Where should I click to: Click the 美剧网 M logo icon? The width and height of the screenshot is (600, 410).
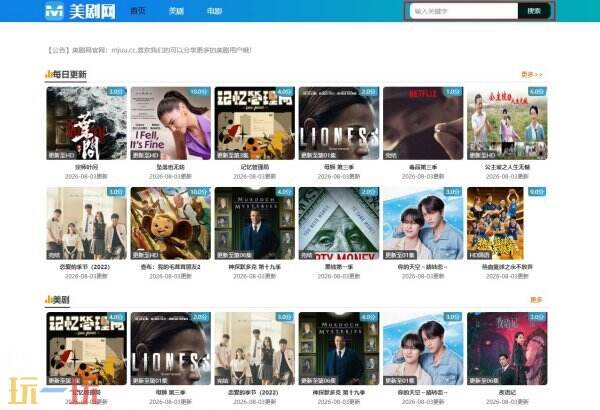pyautogui.click(x=54, y=11)
